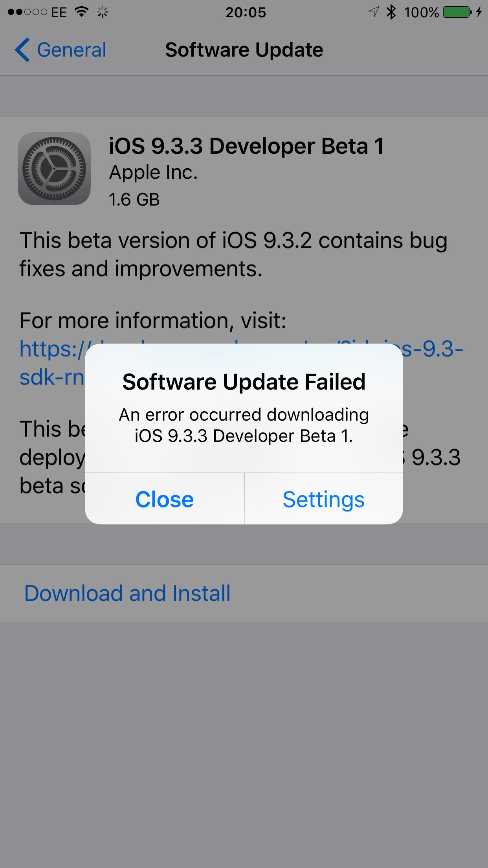Tap the Bluetooth status icon
Screen dimensions: 488x868
(x=391, y=12)
